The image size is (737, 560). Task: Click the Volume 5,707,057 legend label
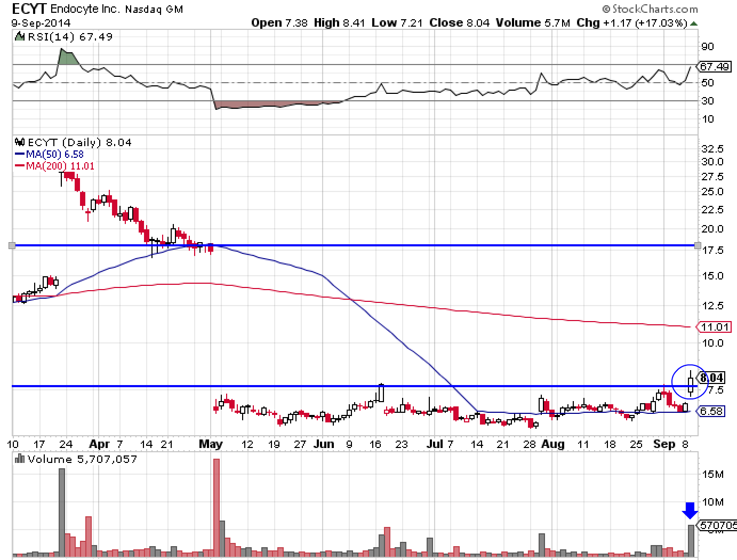82,459
